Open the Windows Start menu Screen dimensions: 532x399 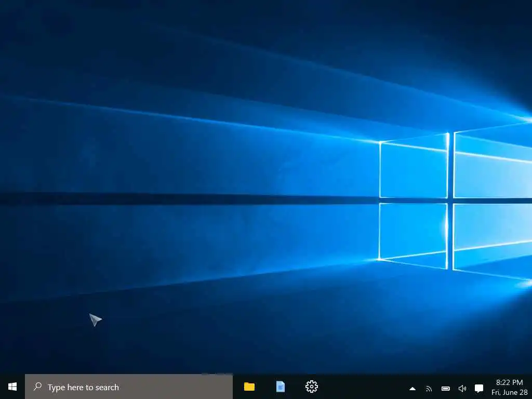point(12,387)
